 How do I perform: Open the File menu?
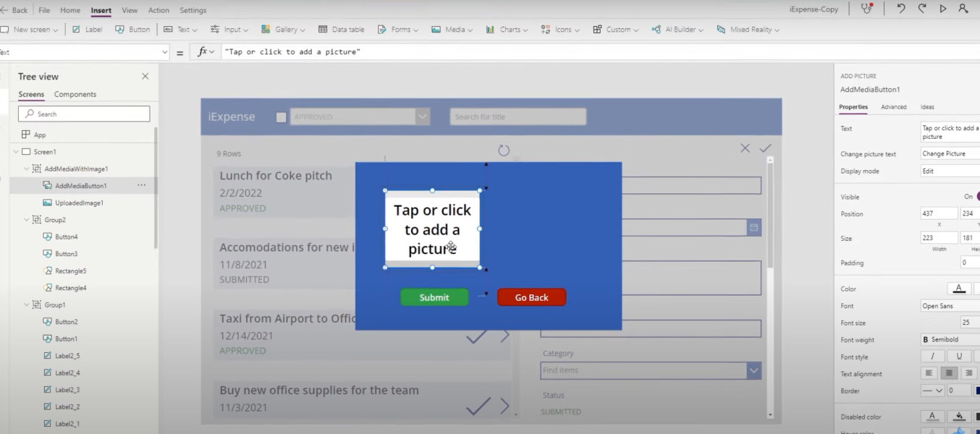[44, 10]
